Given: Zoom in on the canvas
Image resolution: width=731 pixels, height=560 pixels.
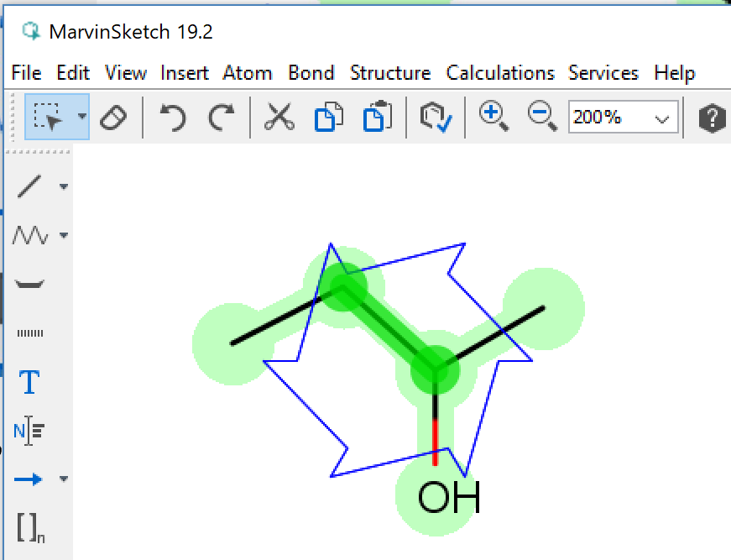Looking at the screenshot, I should [x=493, y=117].
